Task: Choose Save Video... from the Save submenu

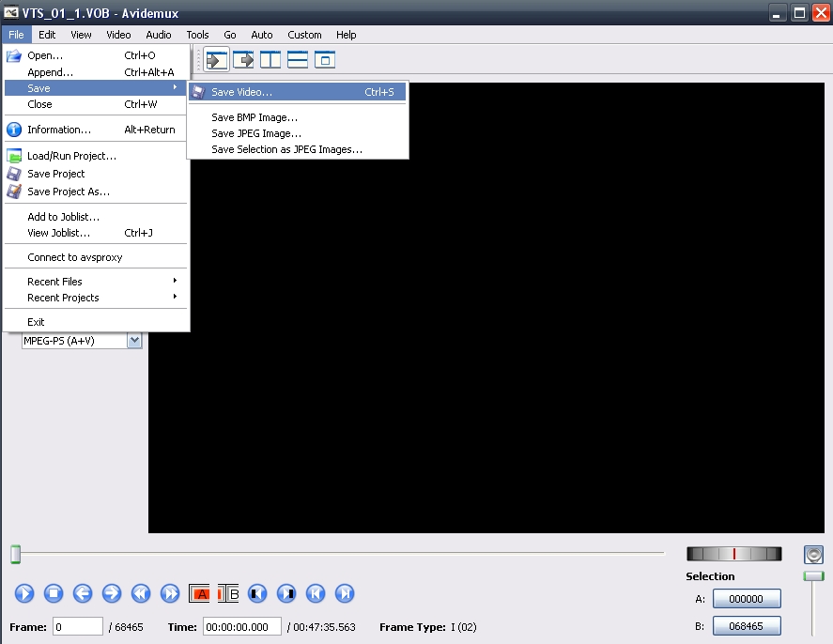Action: click(298, 92)
